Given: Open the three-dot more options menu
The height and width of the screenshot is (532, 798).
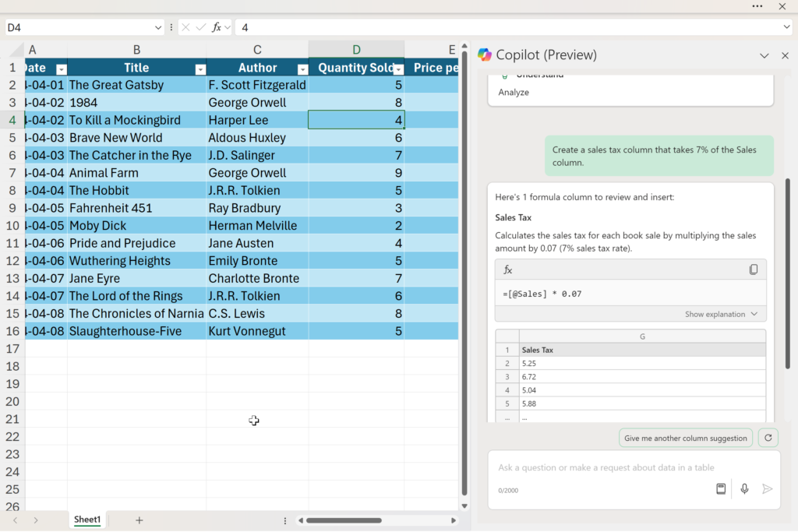Looking at the screenshot, I should (x=757, y=6).
